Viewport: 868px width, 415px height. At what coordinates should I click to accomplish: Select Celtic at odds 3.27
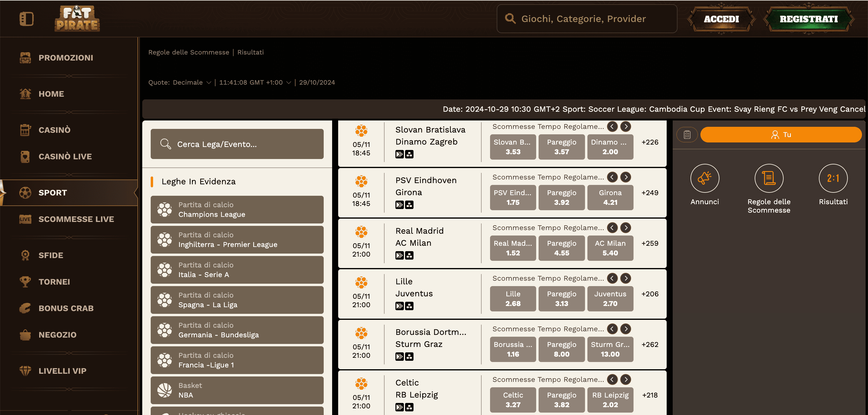pos(513,400)
